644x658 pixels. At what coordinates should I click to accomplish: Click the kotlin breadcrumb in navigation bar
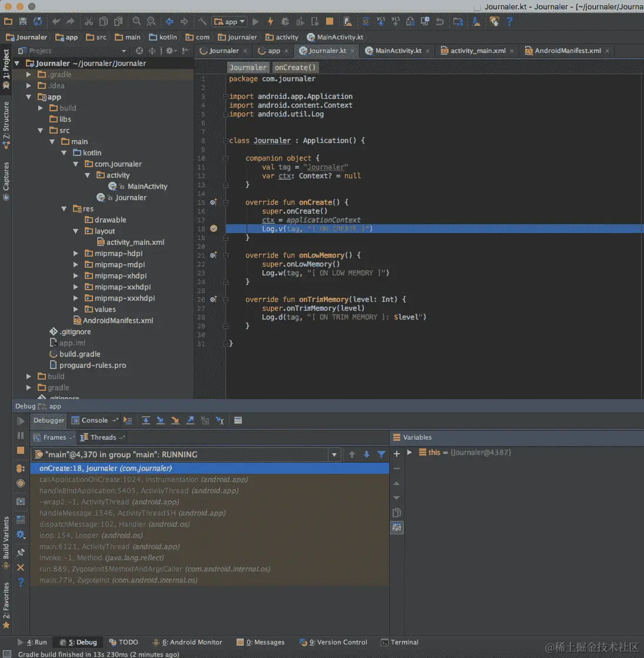tap(163, 37)
